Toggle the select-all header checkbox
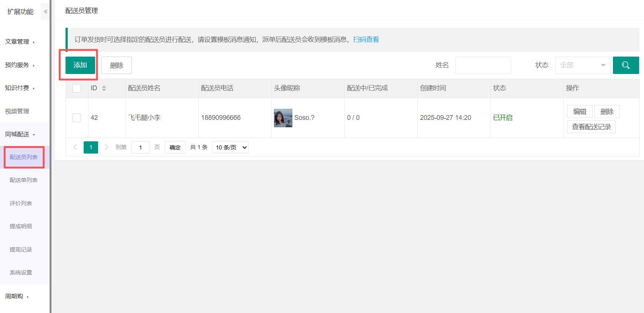This screenshot has width=644, height=313. [77, 88]
